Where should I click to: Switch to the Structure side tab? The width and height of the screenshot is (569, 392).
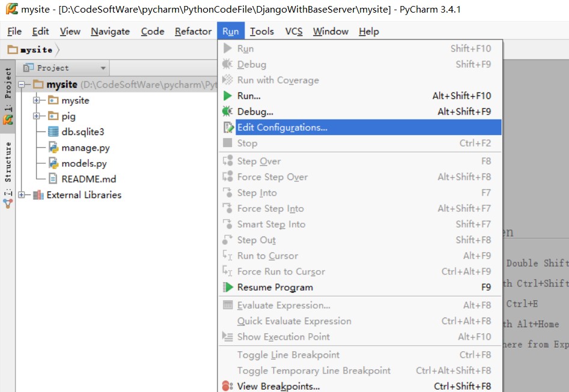pyautogui.click(x=8, y=175)
